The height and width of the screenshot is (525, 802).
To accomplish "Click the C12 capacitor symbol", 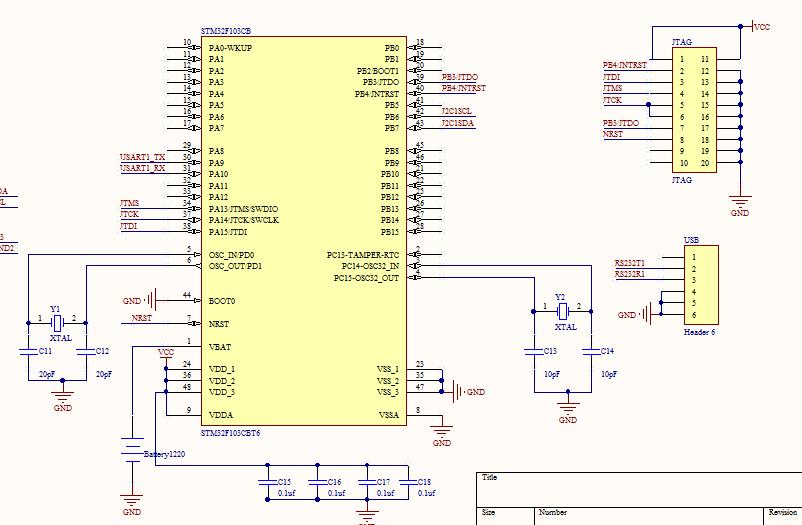I will pos(86,351).
